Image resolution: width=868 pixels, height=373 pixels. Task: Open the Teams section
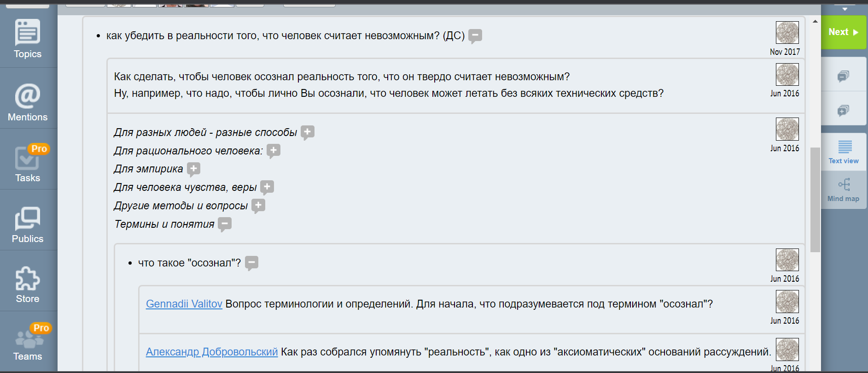(x=28, y=344)
